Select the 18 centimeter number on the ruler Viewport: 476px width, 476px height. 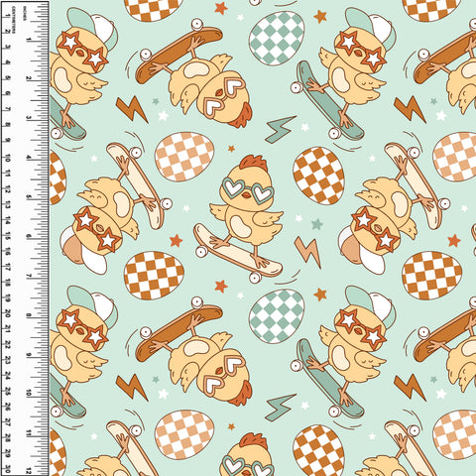(7, 283)
